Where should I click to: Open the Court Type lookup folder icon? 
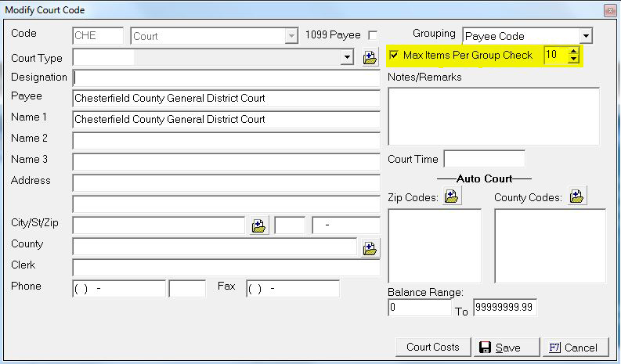370,57
